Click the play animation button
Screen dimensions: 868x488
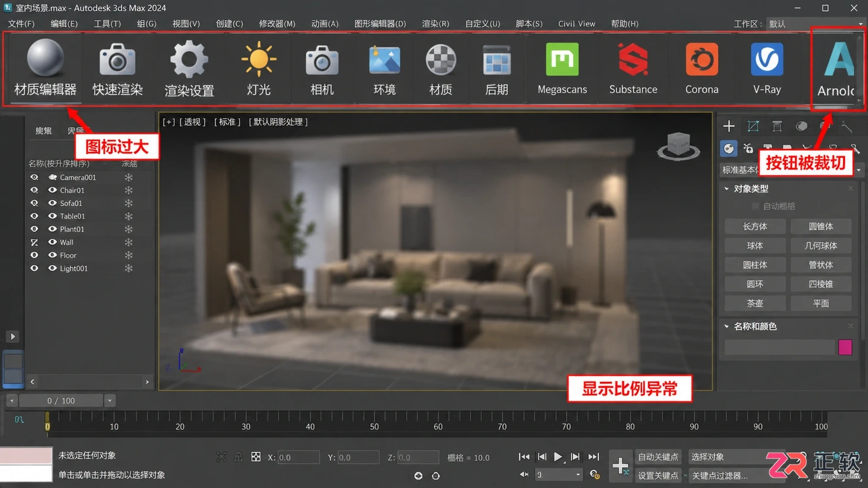558,457
